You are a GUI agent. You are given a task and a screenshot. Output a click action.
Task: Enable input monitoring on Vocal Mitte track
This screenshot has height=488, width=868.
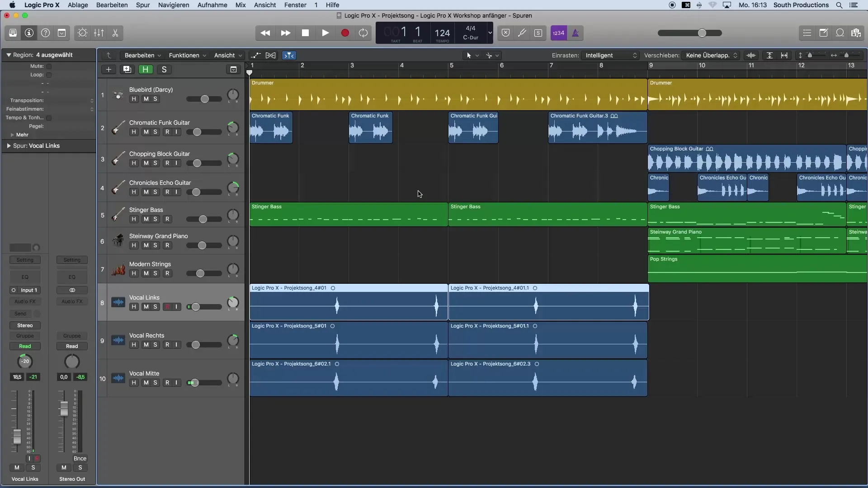click(x=176, y=383)
